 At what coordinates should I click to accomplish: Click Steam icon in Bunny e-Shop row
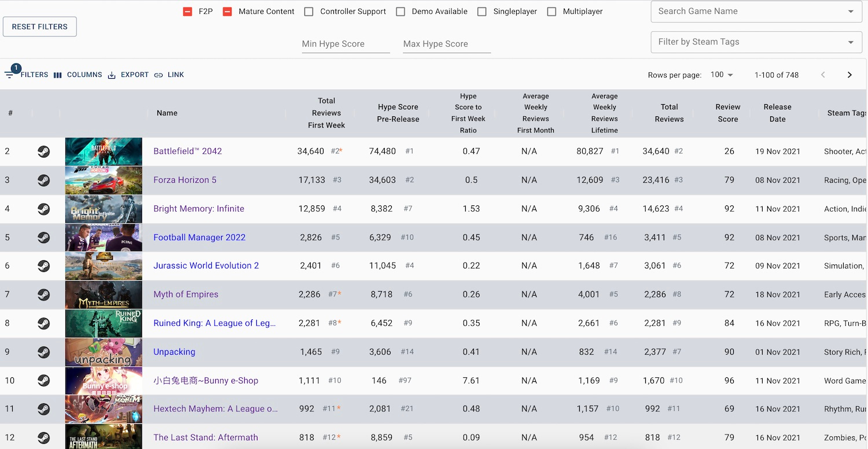(x=43, y=381)
